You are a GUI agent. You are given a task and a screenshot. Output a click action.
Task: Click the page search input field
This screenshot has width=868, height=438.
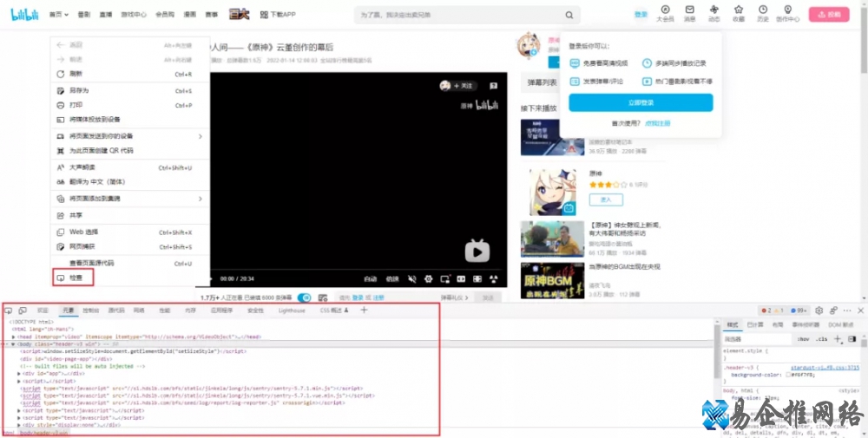pos(459,15)
